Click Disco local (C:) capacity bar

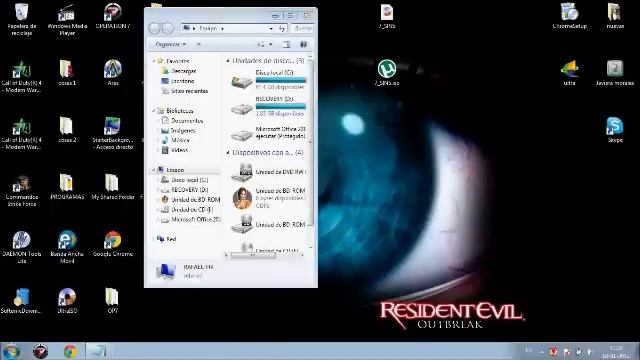[x=281, y=80]
